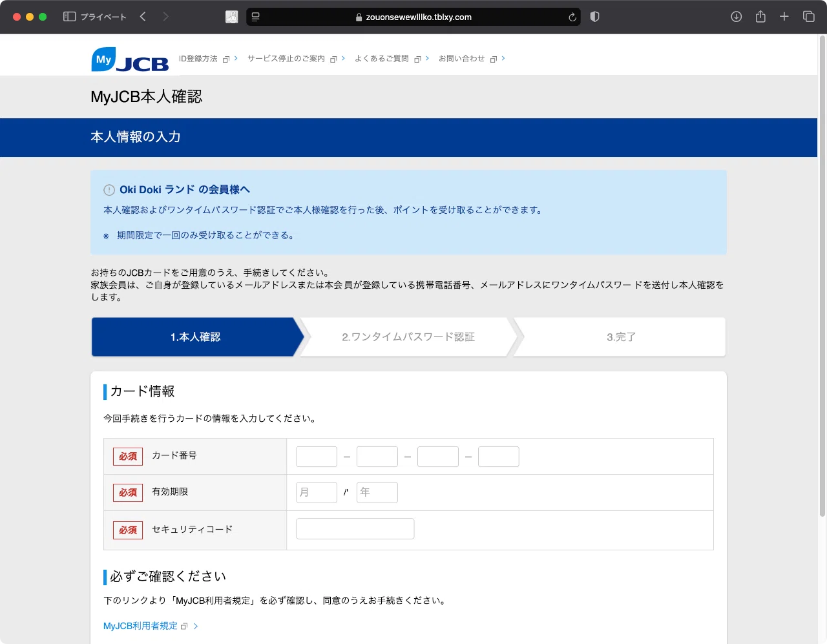Click the 必須 badge beside セキュリティコード
This screenshot has height=644, width=827.
coord(128,530)
